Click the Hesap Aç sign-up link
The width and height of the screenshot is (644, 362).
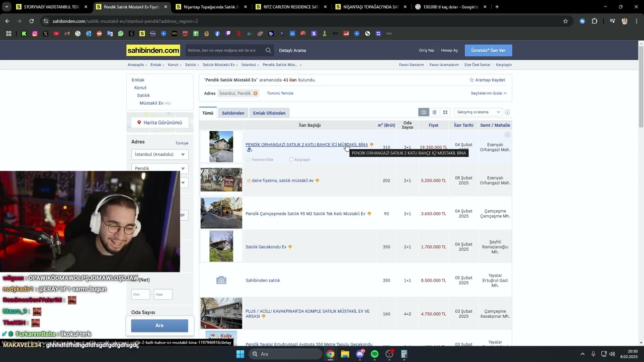(x=449, y=50)
